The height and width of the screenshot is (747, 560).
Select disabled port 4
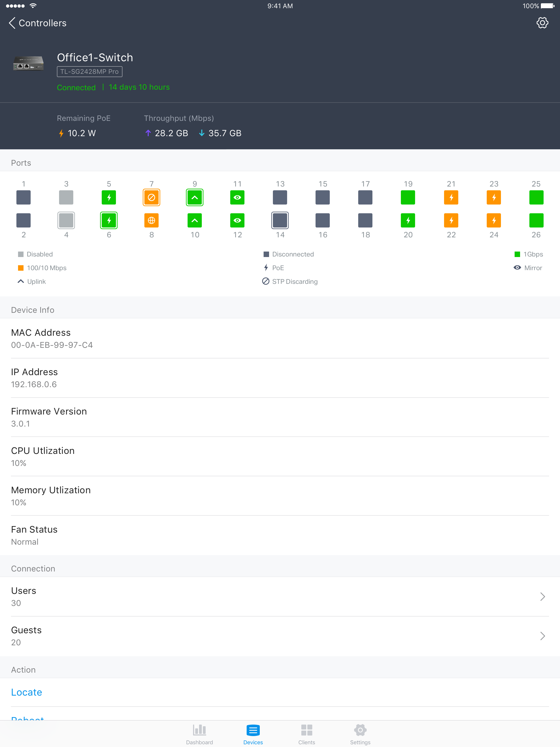pyautogui.click(x=66, y=221)
